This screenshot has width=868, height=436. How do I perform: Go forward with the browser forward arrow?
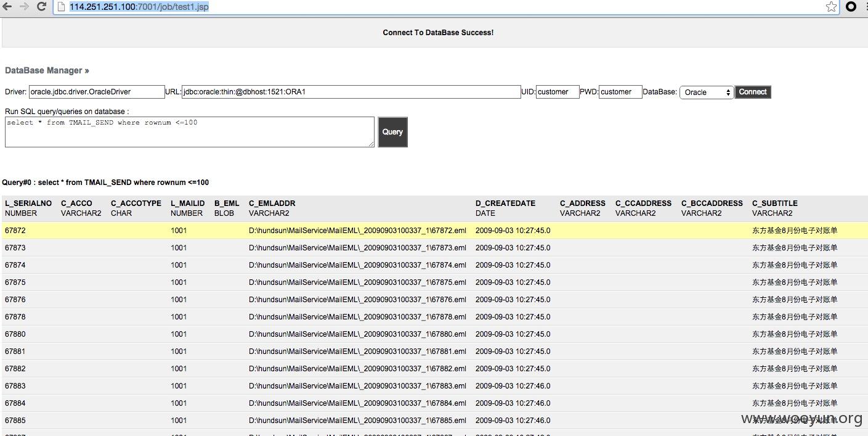25,7
